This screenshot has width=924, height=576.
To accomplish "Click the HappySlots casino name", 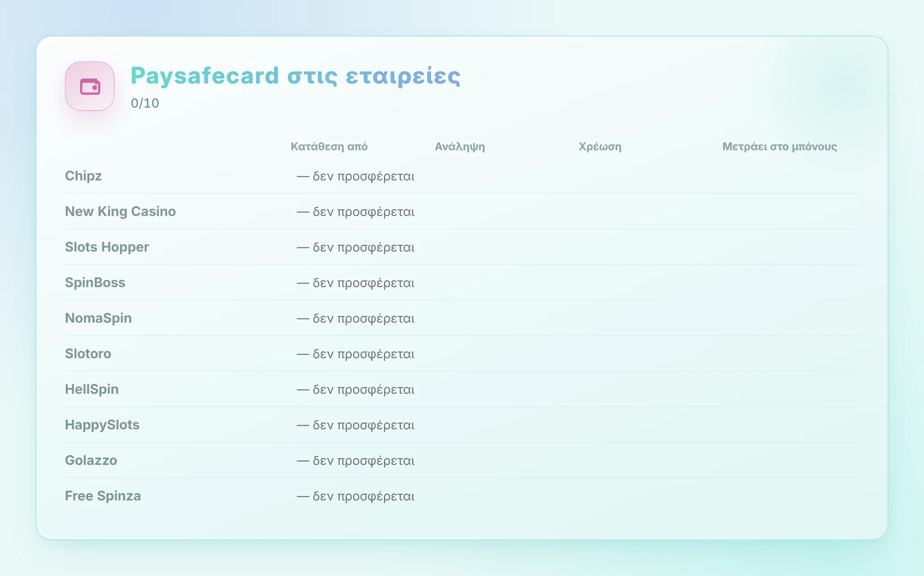I will tap(102, 425).
